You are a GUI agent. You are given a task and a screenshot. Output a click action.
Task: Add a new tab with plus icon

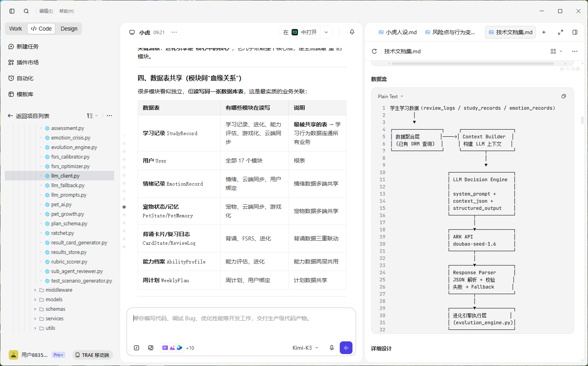pyautogui.click(x=544, y=32)
